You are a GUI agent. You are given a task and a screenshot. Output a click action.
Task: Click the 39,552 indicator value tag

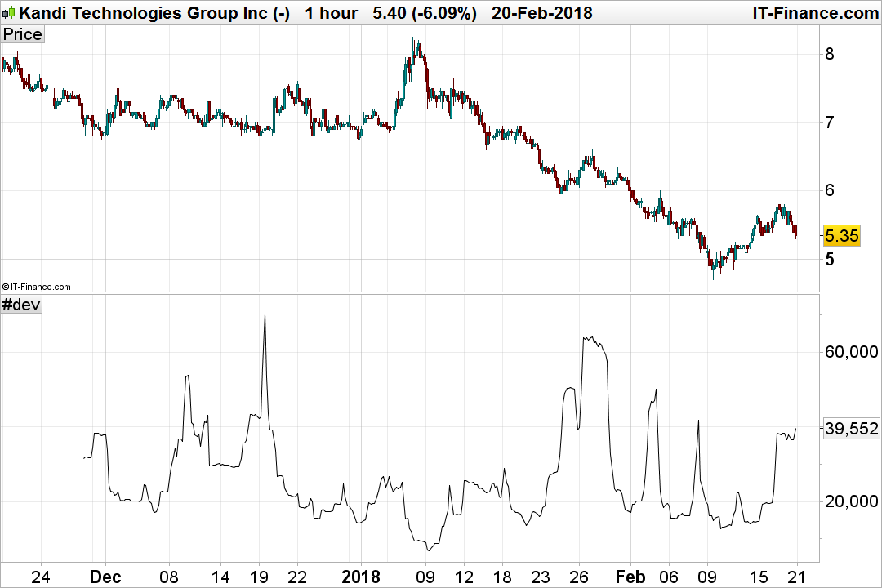click(x=851, y=429)
